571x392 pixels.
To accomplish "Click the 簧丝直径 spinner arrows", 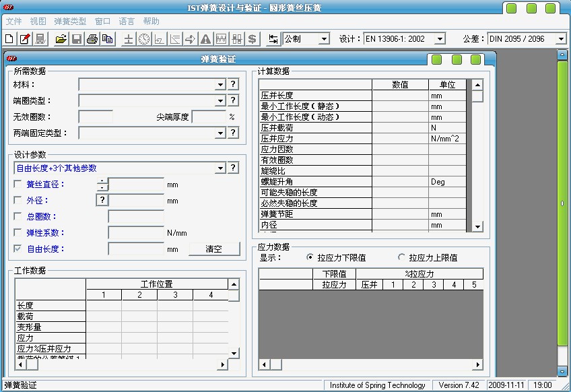I will 102,185.
